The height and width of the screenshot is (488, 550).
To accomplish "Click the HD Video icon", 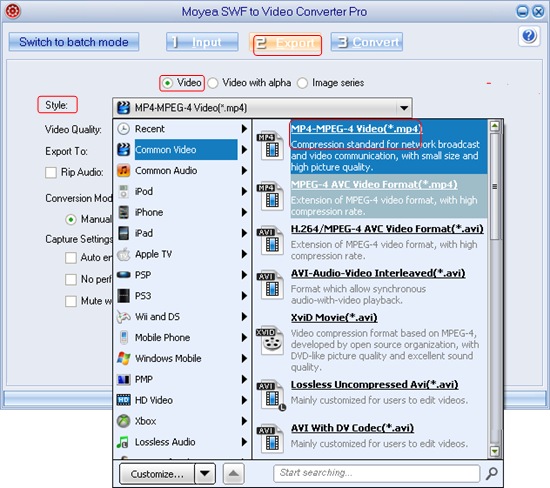I will coord(123,400).
